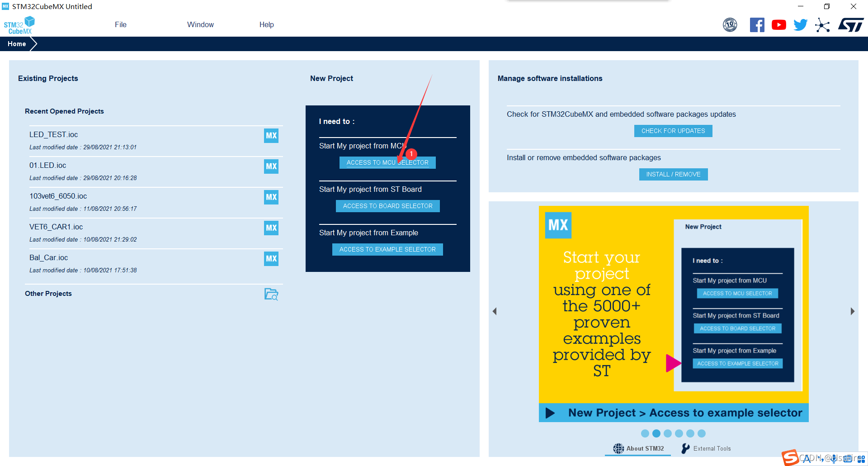
Task: Select the fifth carousel dot
Action: click(690, 433)
